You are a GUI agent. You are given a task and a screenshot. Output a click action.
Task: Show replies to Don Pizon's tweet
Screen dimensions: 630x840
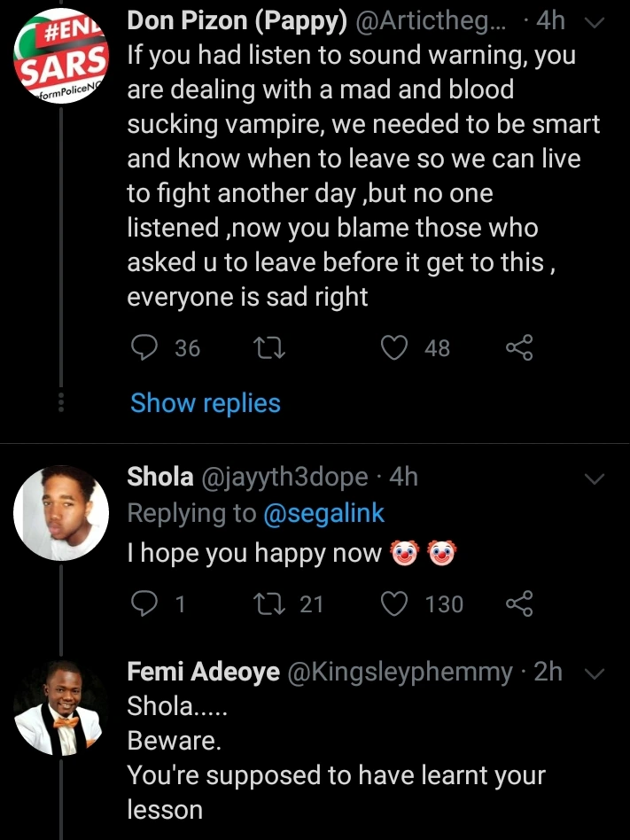tap(206, 403)
